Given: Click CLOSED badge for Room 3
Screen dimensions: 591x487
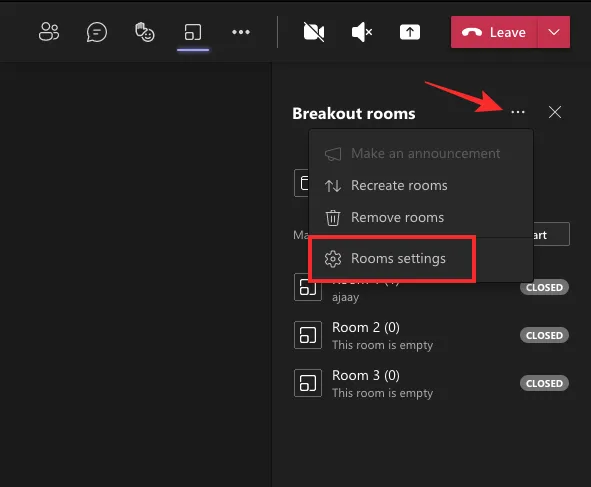Looking at the screenshot, I should [x=544, y=383].
